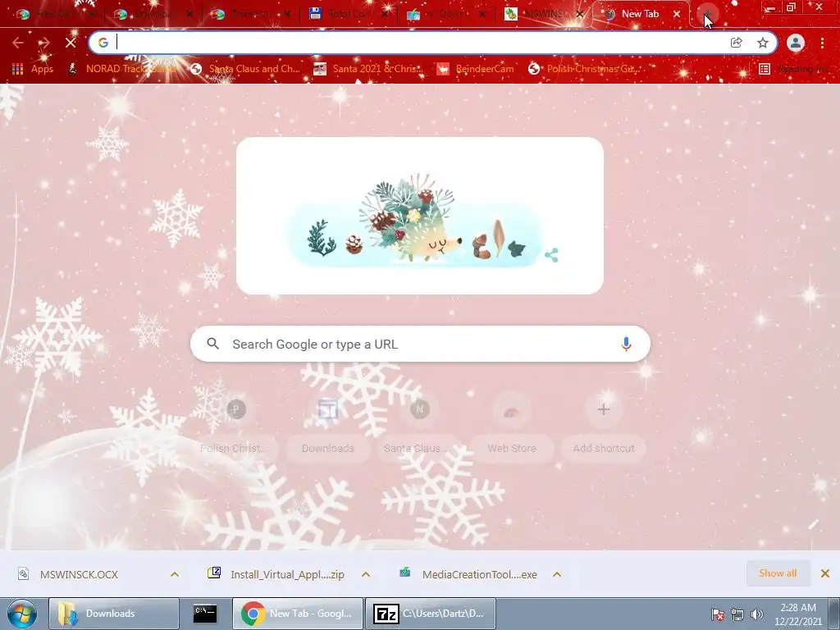Open the Windows Start menu
Screen dimensions: 840x630
coord(22,614)
